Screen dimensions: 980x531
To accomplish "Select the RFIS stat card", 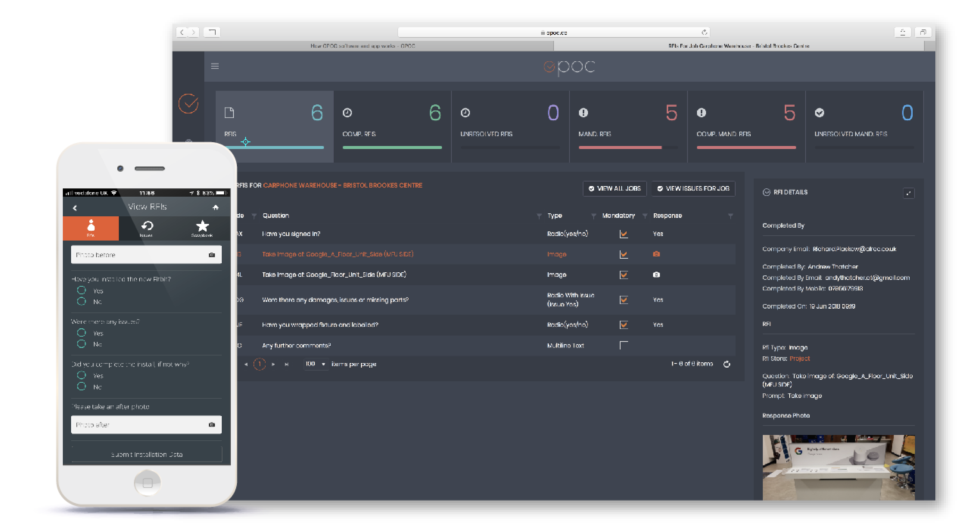I will click(274, 126).
